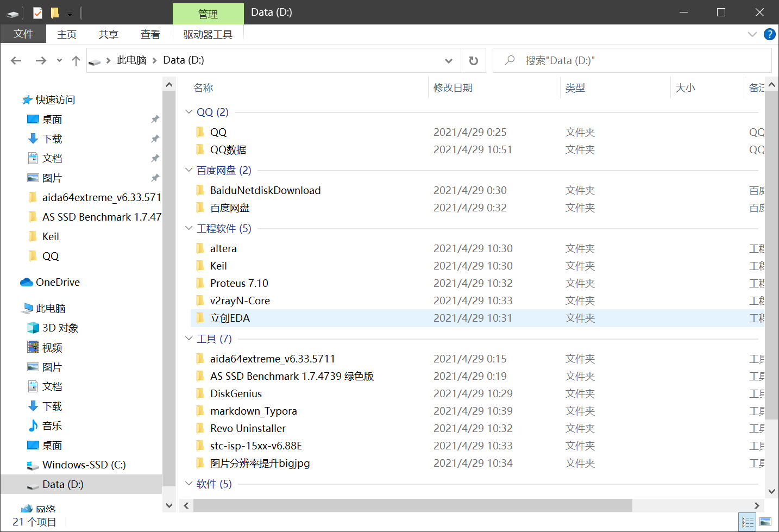779x532 pixels.
Task: Switch to the 查看 ribbon tab
Action: (x=150, y=34)
